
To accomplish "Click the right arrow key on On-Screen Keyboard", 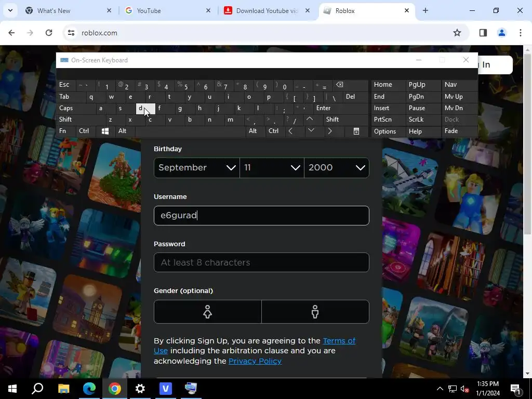I will [330, 131].
